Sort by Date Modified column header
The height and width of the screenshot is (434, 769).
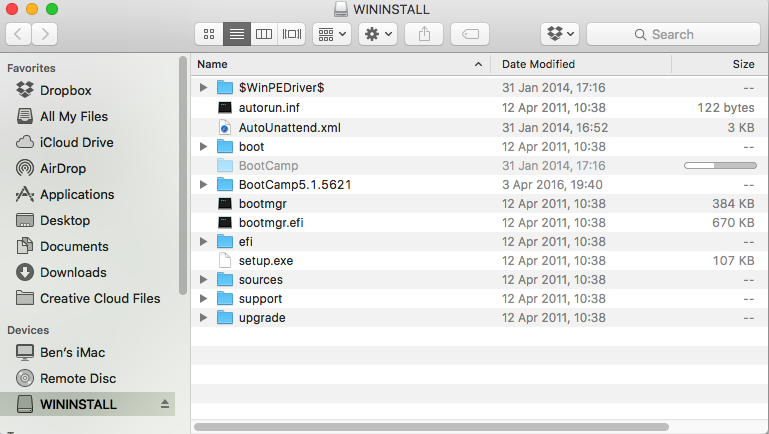click(x=581, y=64)
